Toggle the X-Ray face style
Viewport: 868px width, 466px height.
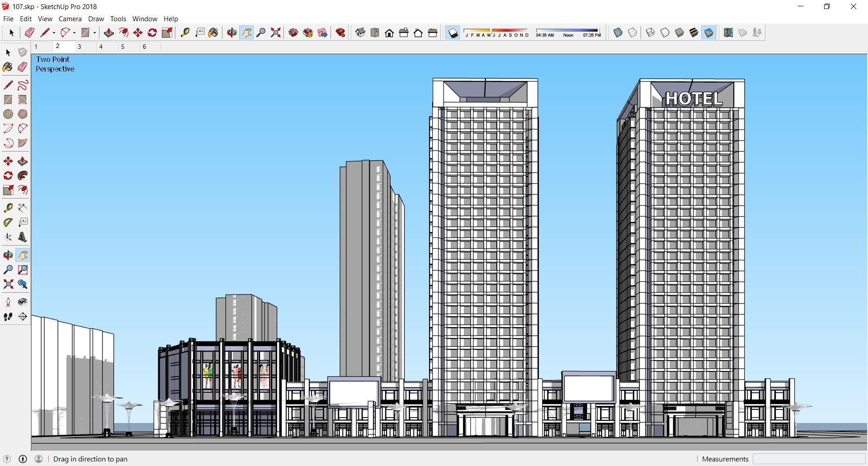[x=618, y=33]
